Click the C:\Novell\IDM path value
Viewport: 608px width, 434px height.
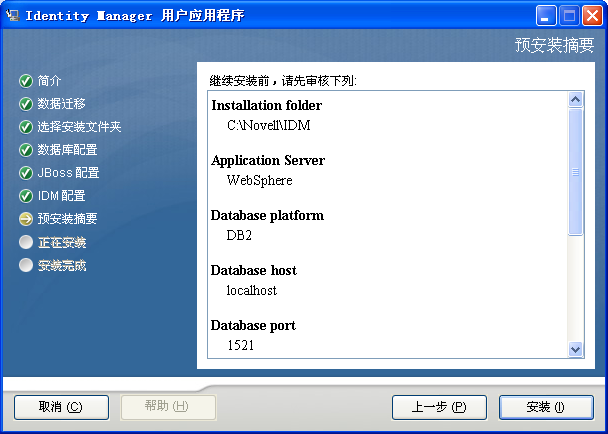[x=269, y=125]
